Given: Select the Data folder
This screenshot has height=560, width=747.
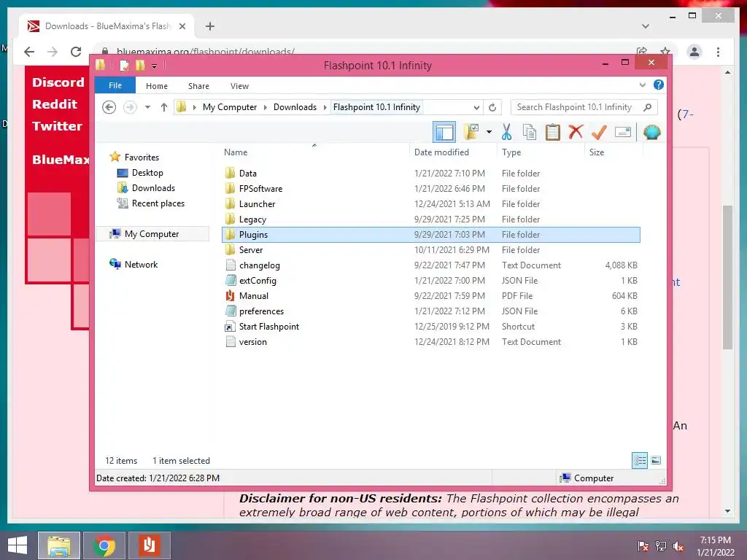Looking at the screenshot, I should pos(430,174).
